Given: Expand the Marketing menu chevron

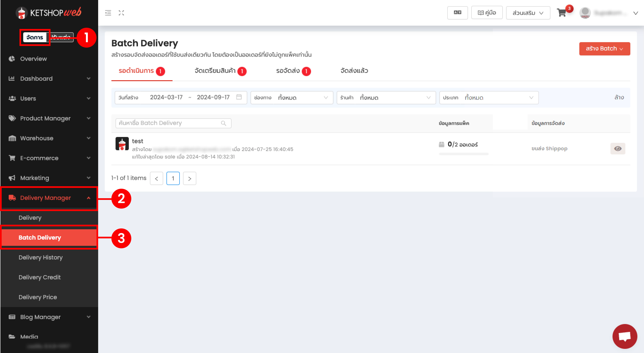Looking at the screenshot, I should [x=89, y=178].
